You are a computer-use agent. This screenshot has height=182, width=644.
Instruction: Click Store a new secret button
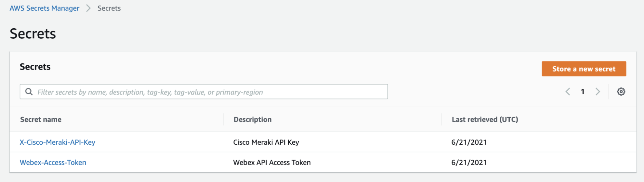(x=584, y=69)
